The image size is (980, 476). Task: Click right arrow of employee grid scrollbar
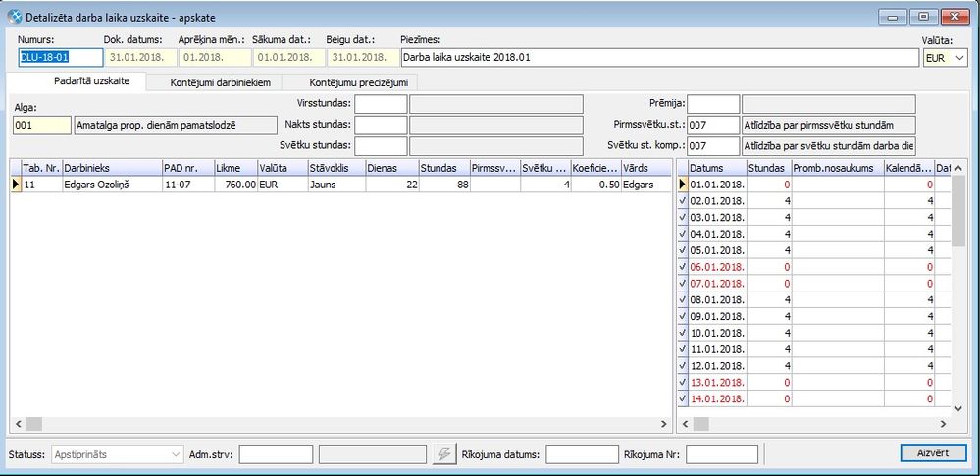click(x=664, y=423)
